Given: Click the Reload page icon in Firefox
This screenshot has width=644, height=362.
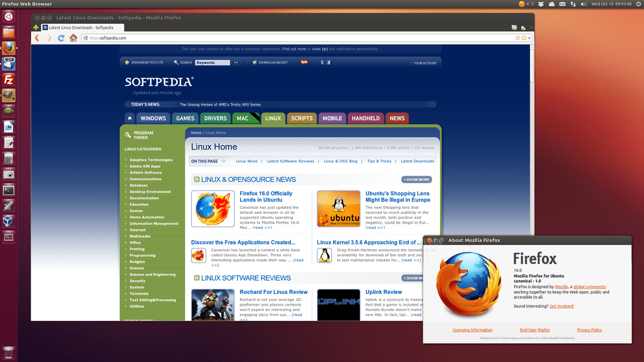Looking at the screenshot, I should coord(61,38).
